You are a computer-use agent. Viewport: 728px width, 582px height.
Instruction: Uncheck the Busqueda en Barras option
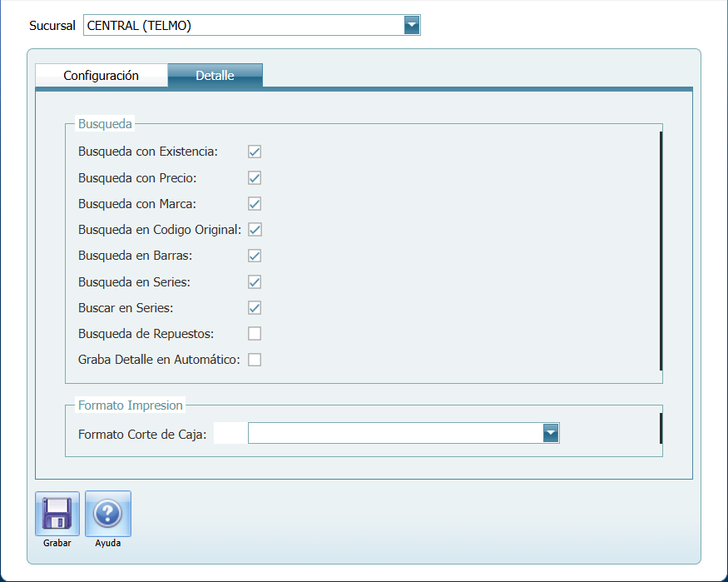point(255,256)
